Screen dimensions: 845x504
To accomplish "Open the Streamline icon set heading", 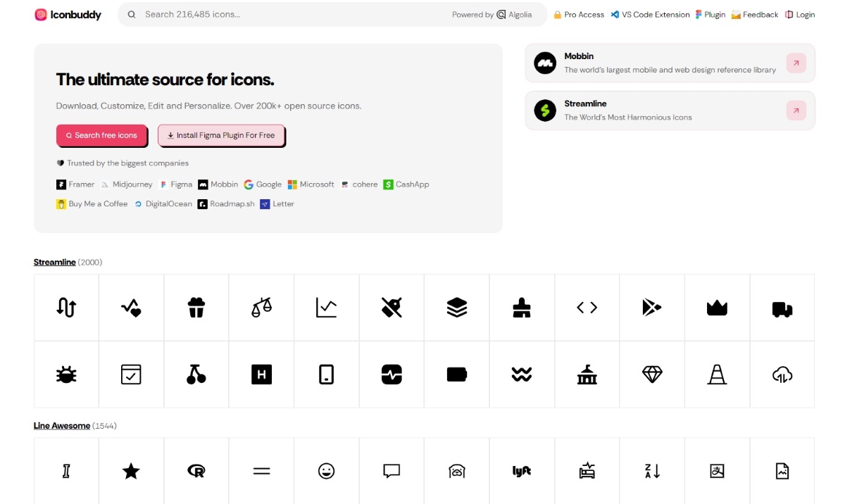I will pyautogui.click(x=55, y=262).
